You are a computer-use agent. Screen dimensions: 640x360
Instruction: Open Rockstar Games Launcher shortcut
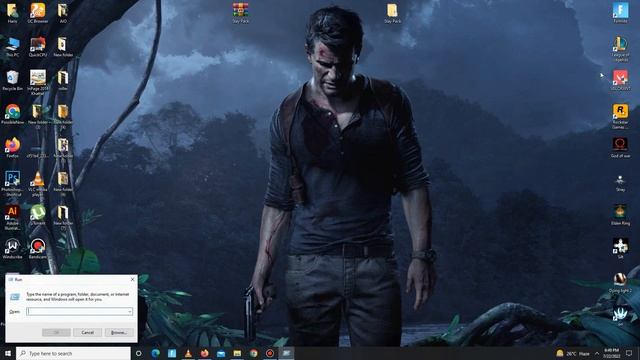coord(620,116)
